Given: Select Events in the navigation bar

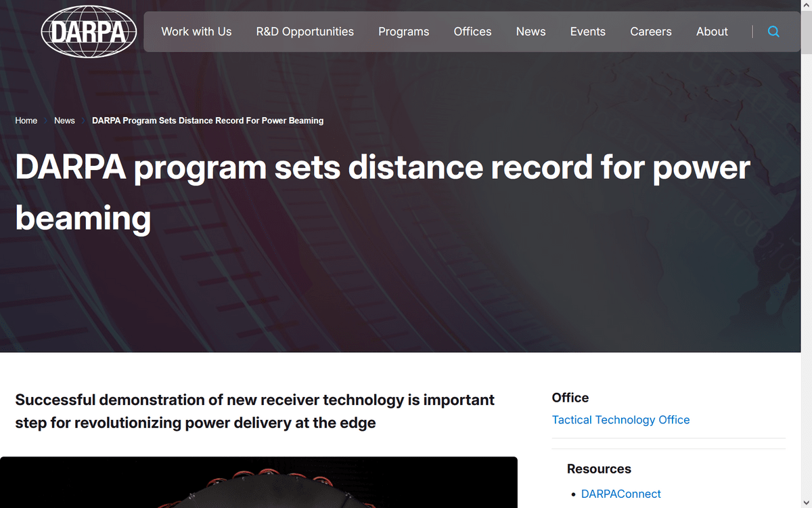Looking at the screenshot, I should (x=587, y=32).
